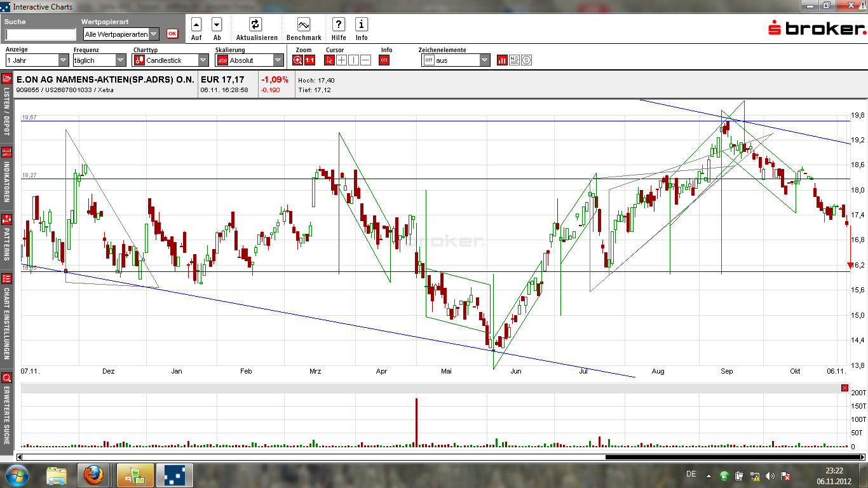The image size is (868, 488).
Task: Open the Benchmark comparison tool
Action: click(304, 25)
